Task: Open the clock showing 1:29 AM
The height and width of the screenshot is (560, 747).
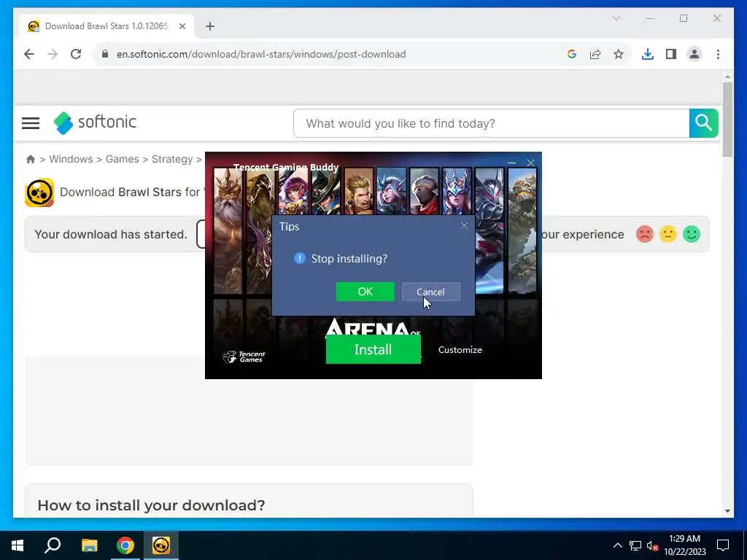Action: click(684, 545)
